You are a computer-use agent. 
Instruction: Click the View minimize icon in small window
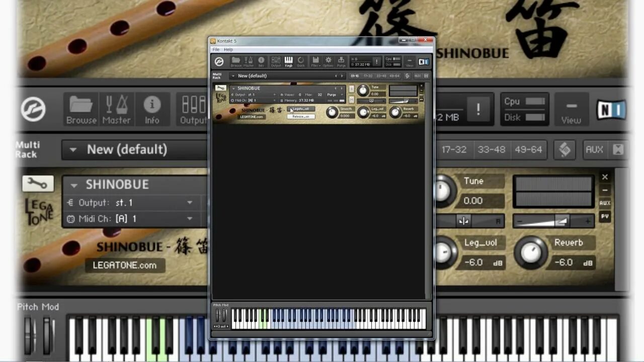click(x=410, y=62)
